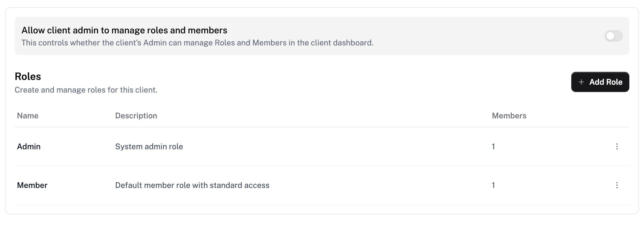This screenshot has width=644, height=225.
Task: Click 'Create and manage roles for this client' subtitle
Action: coord(86,90)
